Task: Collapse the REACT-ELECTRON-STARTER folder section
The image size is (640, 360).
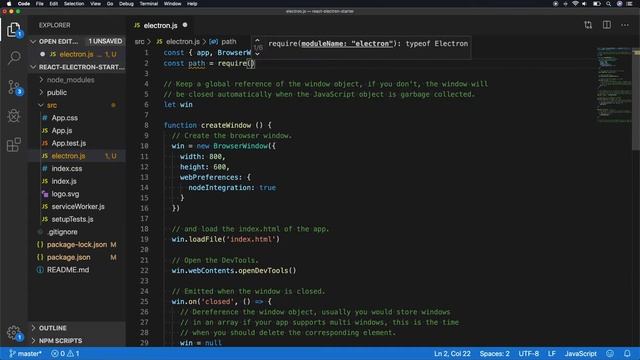Action: 33,67
